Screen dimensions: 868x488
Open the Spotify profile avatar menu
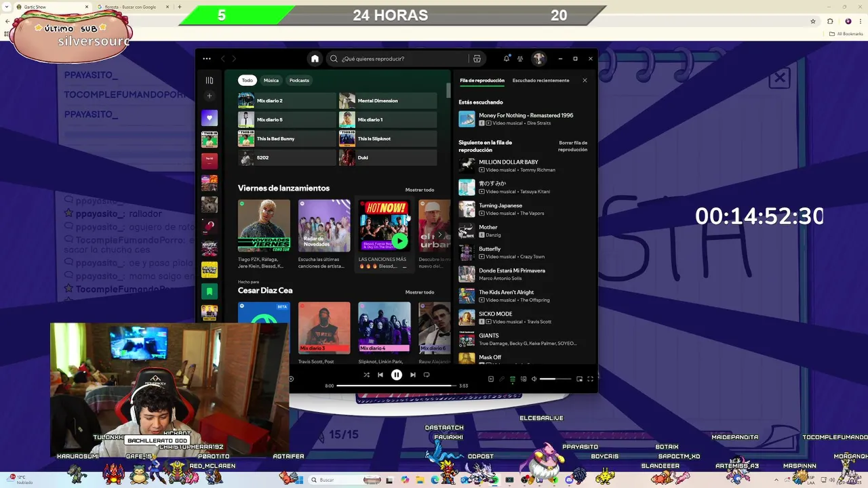538,59
